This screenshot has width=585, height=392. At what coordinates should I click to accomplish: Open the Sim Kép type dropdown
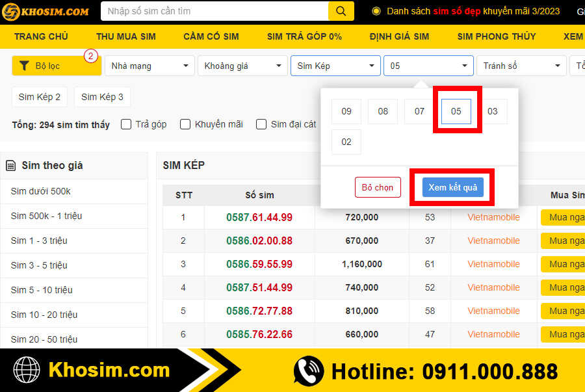(335, 66)
